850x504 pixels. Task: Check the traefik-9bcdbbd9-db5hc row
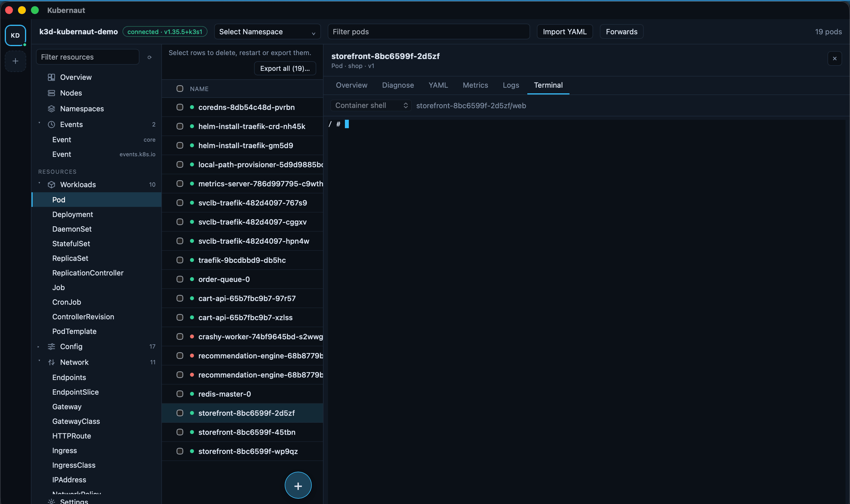click(180, 260)
